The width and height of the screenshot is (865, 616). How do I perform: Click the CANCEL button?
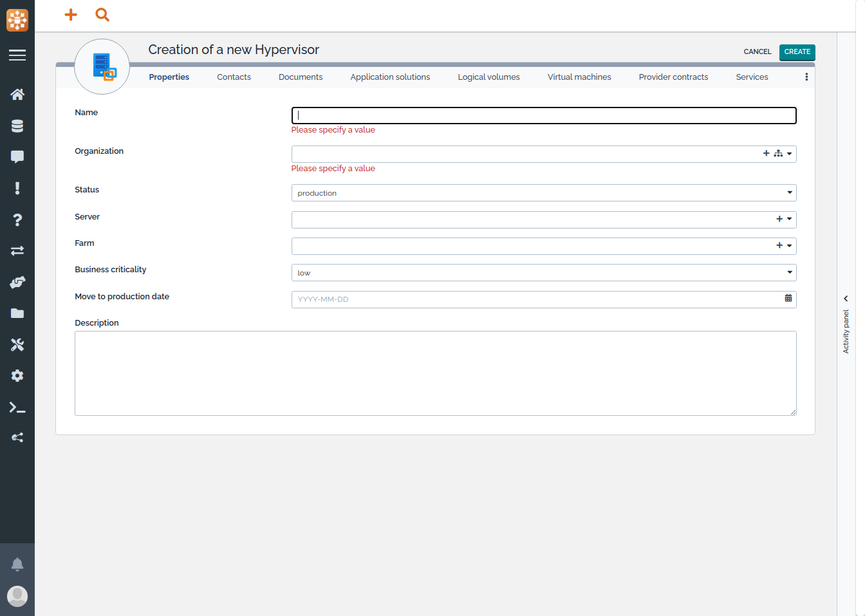pos(757,52)
